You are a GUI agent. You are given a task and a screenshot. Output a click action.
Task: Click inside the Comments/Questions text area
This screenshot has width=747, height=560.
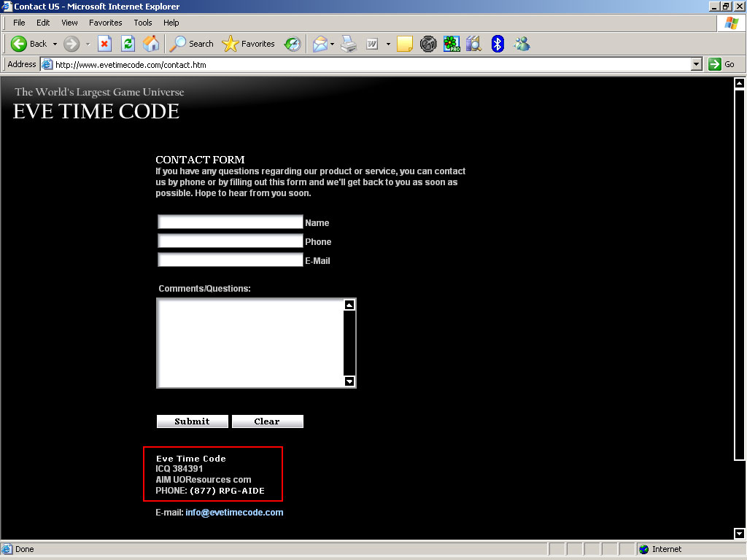tap(250, 343)
